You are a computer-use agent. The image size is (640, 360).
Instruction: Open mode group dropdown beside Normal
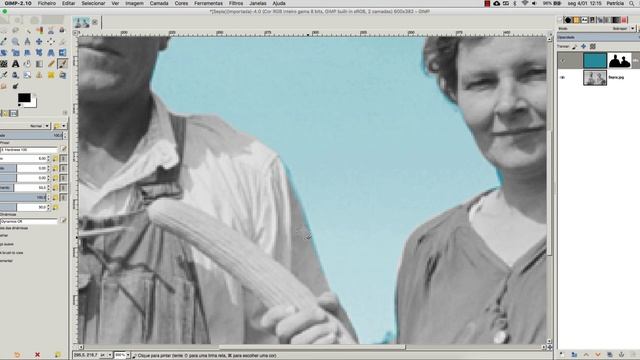pyautogui.click(x=60, y=126)
